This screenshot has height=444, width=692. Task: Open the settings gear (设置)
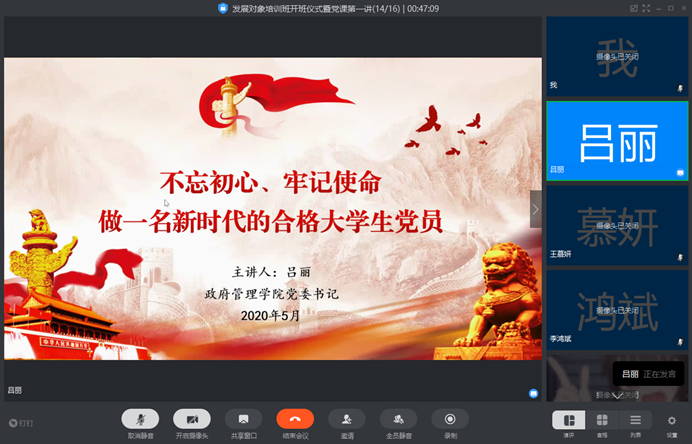672,420
